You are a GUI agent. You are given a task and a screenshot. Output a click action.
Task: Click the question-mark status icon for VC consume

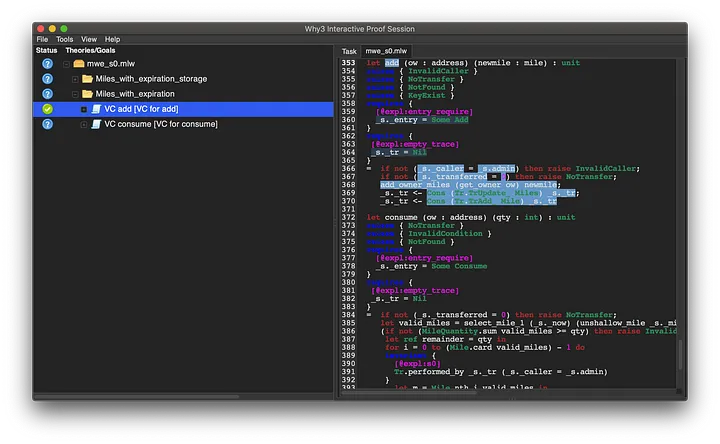point(47,124)
